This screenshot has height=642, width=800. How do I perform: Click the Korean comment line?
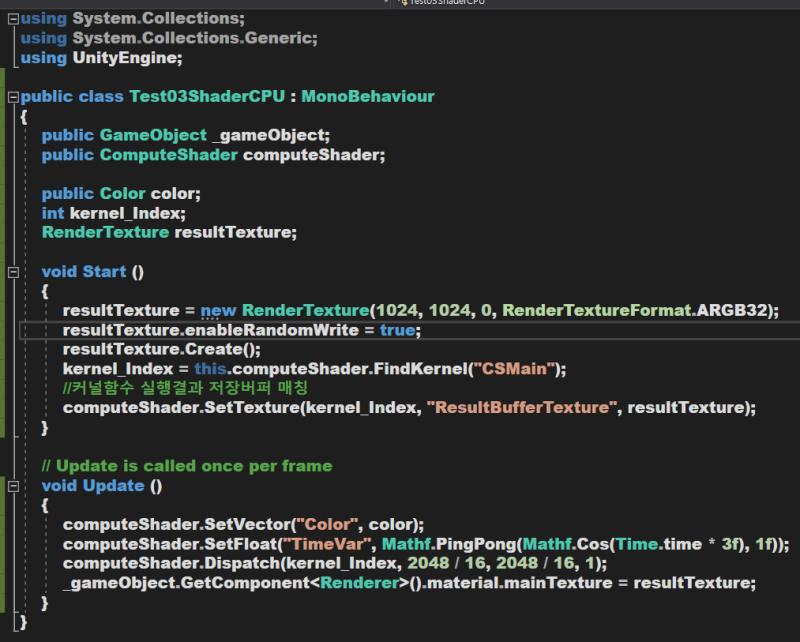[x=185, y=388]
